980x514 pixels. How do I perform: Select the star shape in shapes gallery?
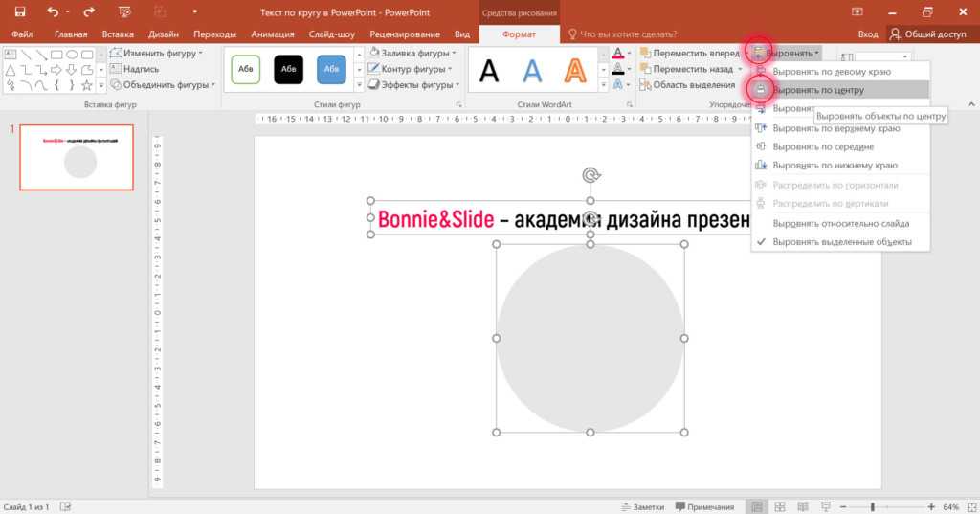coord(88,86)
